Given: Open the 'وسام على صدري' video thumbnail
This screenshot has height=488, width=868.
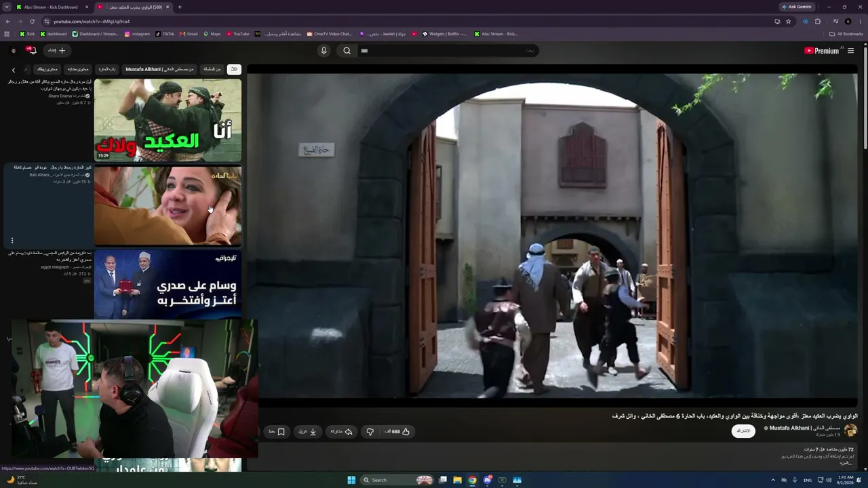Looking at the screenshot, I should (167, 285).
